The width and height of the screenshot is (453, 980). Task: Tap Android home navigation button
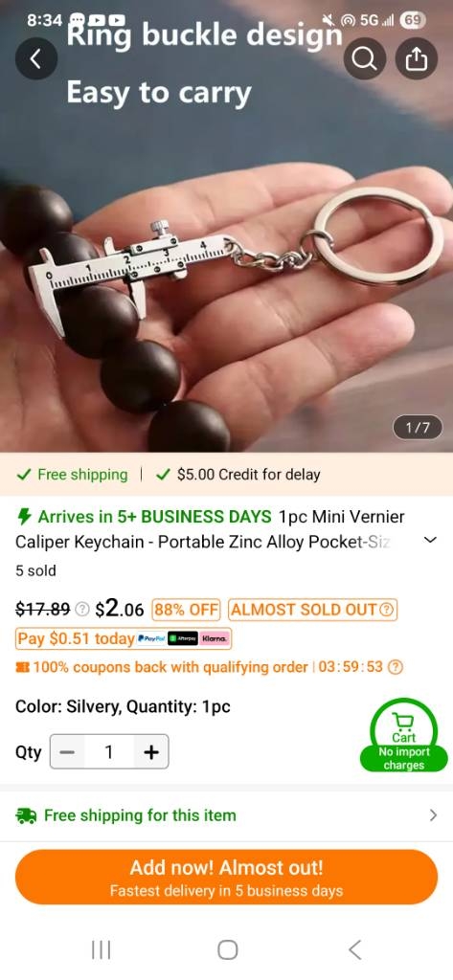coord(228,950)
